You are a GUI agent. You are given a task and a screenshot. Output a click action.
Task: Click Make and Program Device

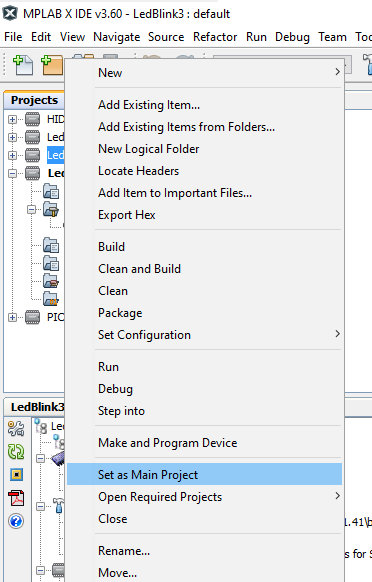(x=167, y=443)
